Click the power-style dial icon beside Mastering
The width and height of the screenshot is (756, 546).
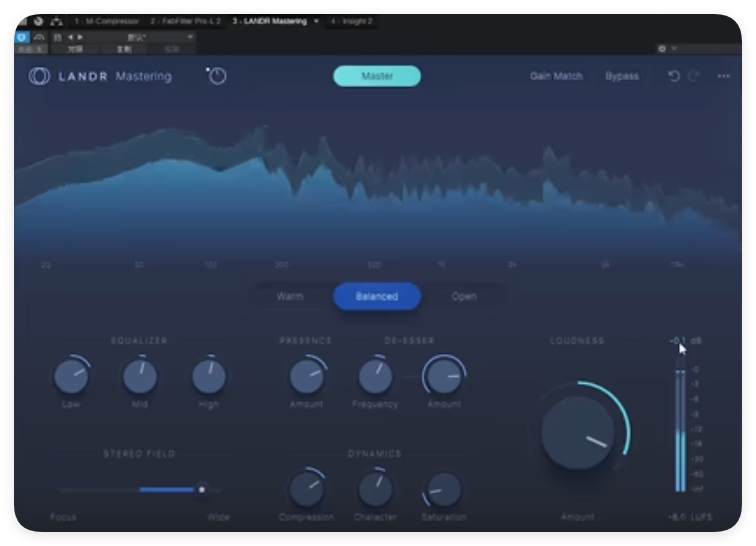[x=217, y=76]
